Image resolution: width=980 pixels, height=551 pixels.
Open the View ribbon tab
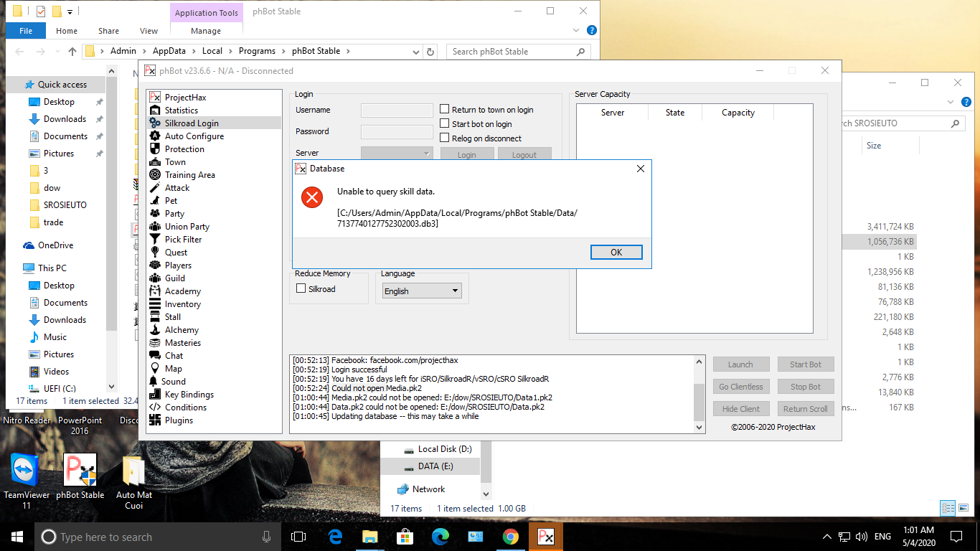tap(149, 31)
